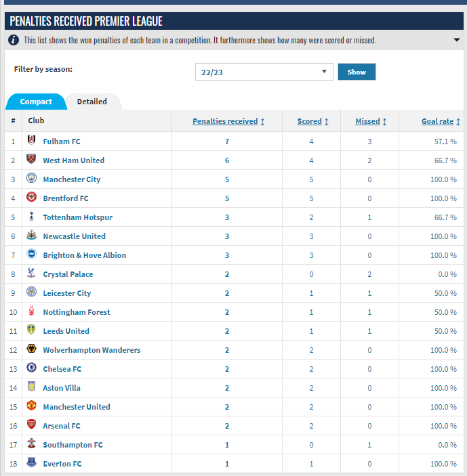Click the Nottingham Forest crest icon
The image size is (467, 476).
click(31, 311)
